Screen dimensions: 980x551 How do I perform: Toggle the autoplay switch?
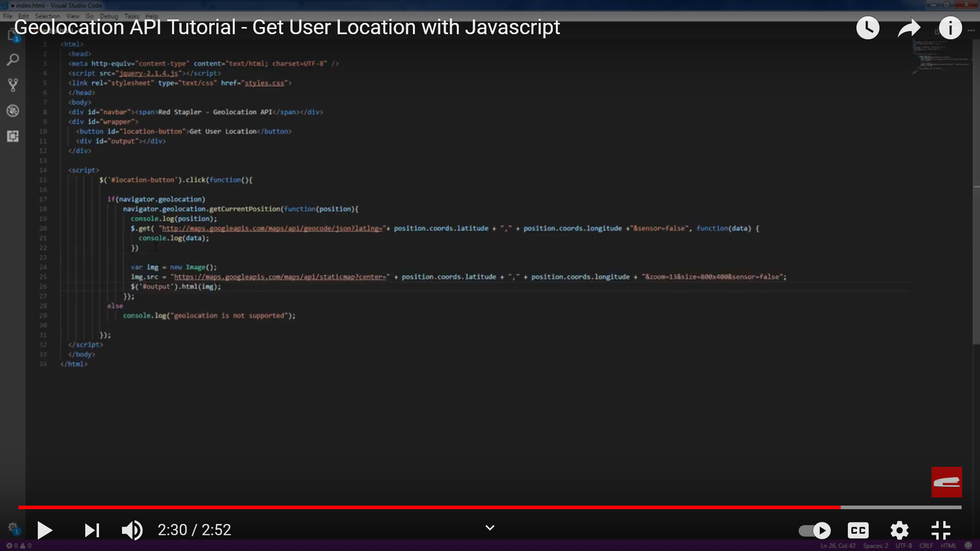[x=815, y=530]
